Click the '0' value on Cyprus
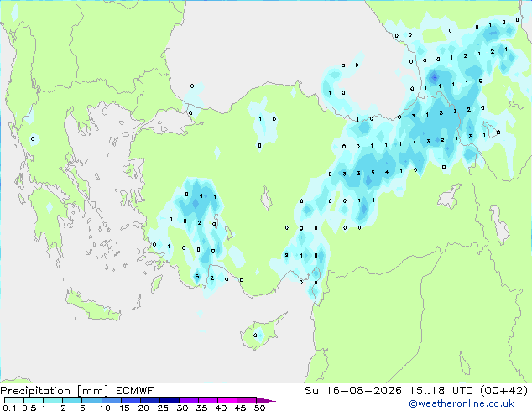Viewport: 532px width, 411px height. point(255,336)
